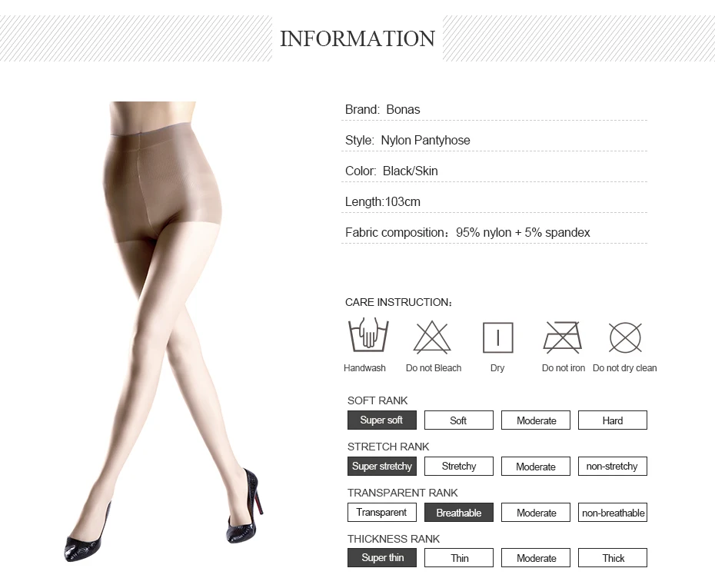
Task: Choose Hard in the Soft Rank row
Action: coord(613,420)
